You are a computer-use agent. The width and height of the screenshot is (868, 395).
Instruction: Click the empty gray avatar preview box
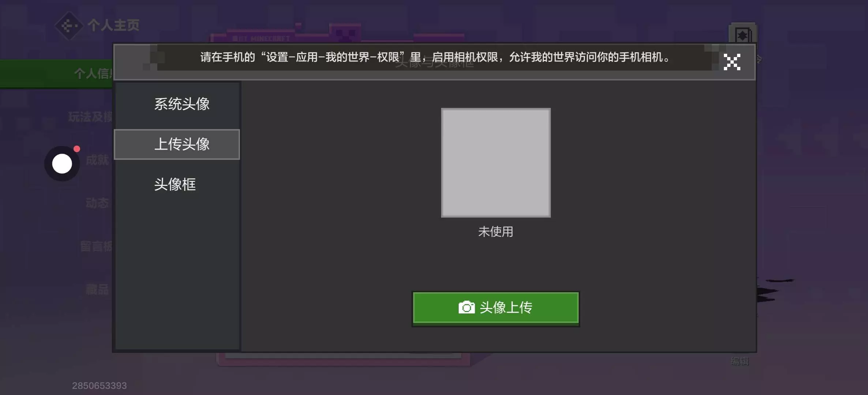coord(496,162)
